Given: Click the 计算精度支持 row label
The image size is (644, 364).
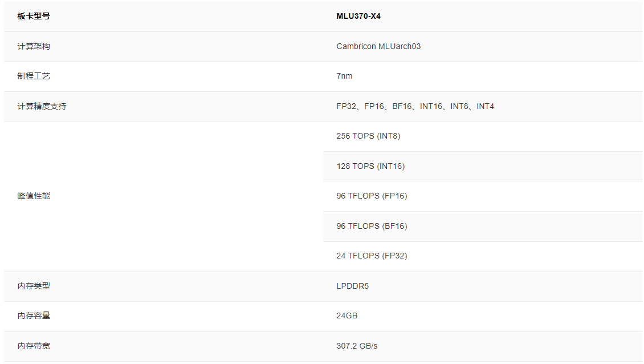Looking at the screenshot, I should (42, 106).
